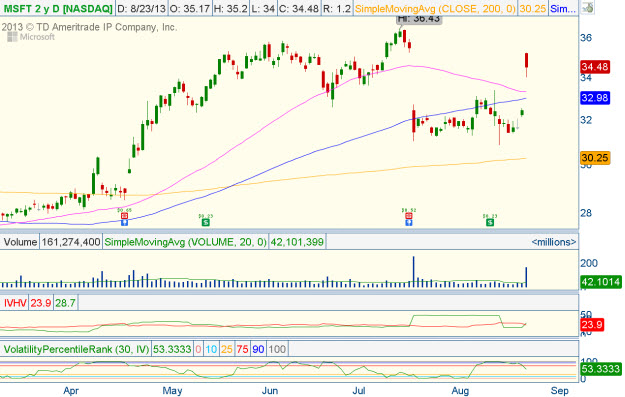
Task: Click the Aug label on time axis
Action: click(460, 391)
